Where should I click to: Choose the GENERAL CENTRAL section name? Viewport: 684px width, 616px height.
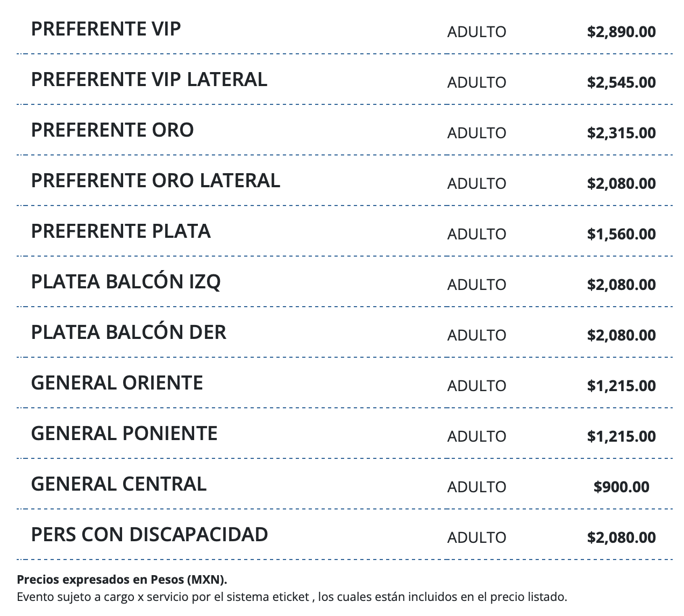pyautogui.click(x=119, y=484)
